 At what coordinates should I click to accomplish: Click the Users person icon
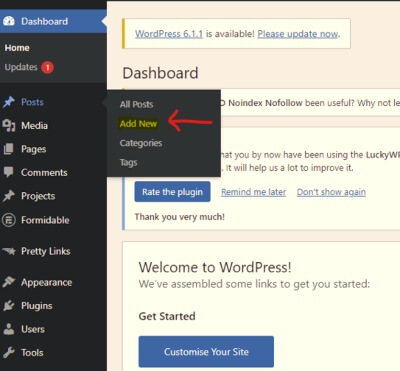click(9, 329)
